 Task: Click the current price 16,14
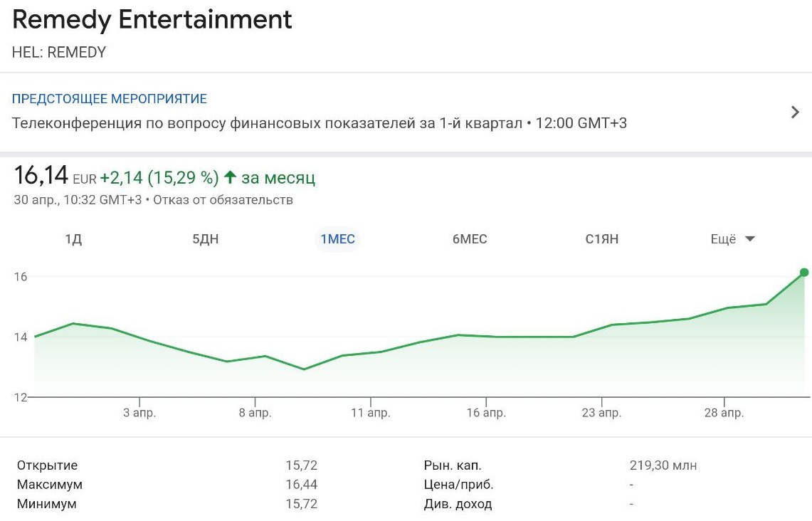(41, 175)
